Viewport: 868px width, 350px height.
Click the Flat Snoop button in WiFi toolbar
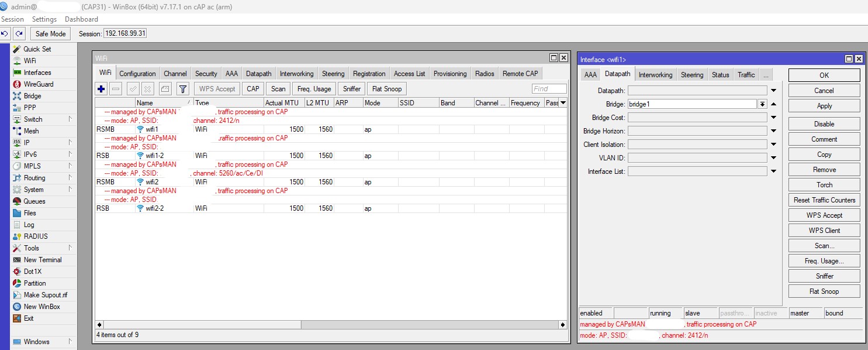coord(387,89)
